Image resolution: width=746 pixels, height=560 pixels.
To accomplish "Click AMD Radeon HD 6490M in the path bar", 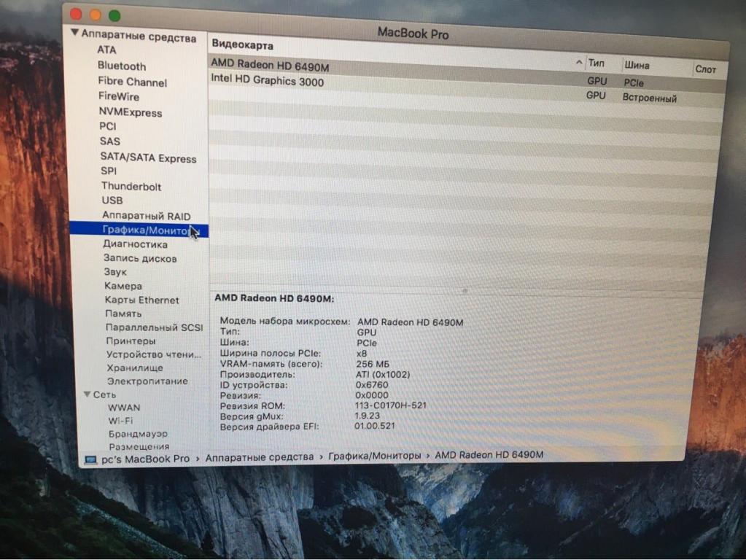I will [489, 454].
